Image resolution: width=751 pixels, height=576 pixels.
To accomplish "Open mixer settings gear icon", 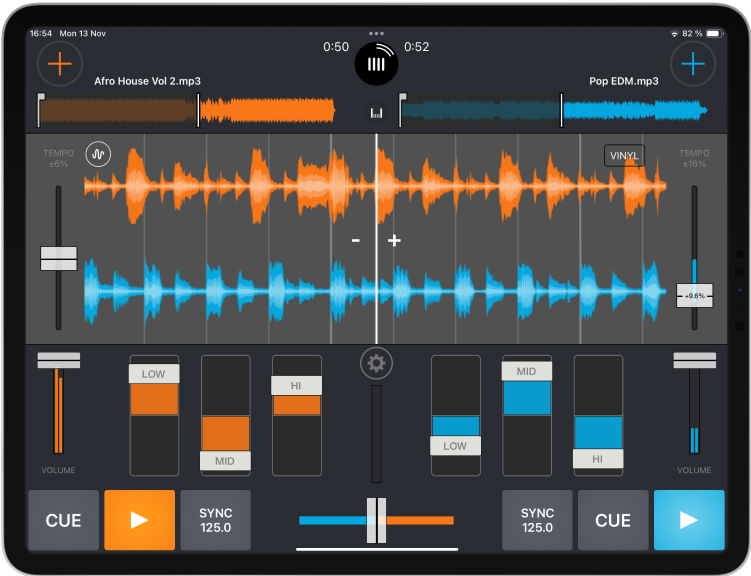I will [376, 363].
